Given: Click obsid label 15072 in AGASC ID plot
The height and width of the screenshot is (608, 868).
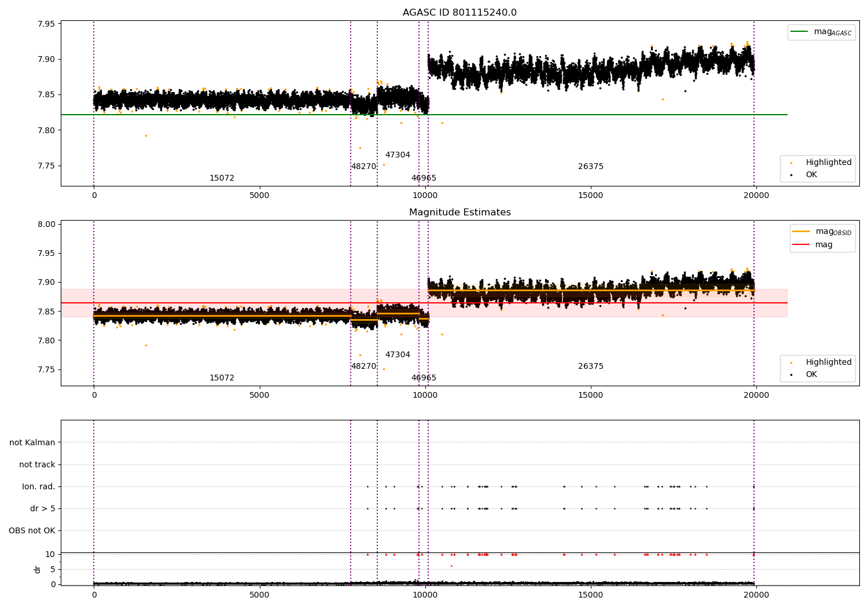Looking at the screenshot, I should click(x=222, y=178).
